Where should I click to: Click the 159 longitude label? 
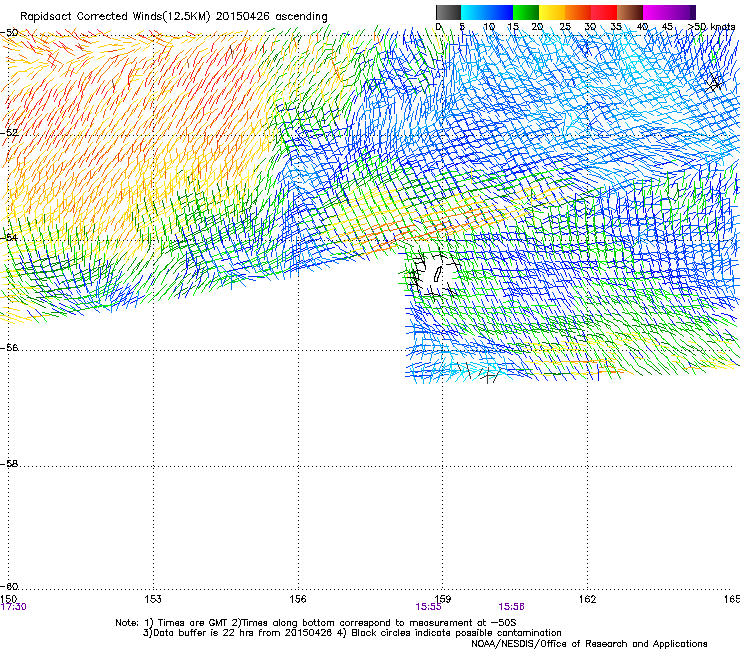point(443,599)
